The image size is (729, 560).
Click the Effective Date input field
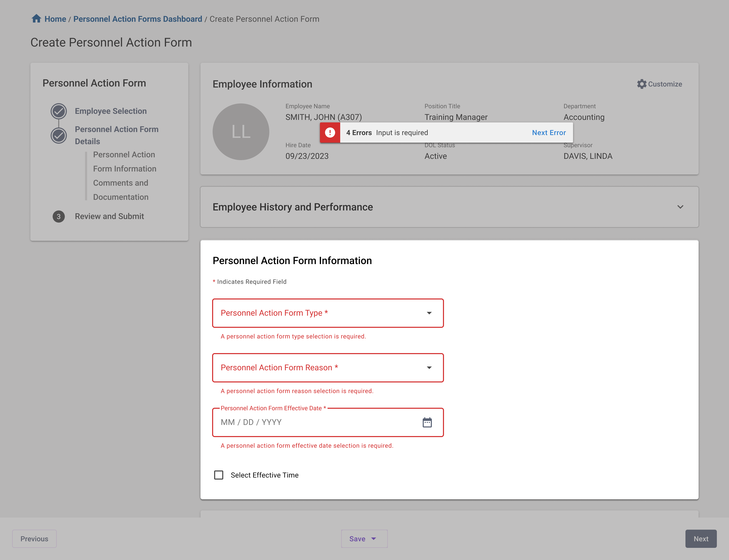pos(328,422)
